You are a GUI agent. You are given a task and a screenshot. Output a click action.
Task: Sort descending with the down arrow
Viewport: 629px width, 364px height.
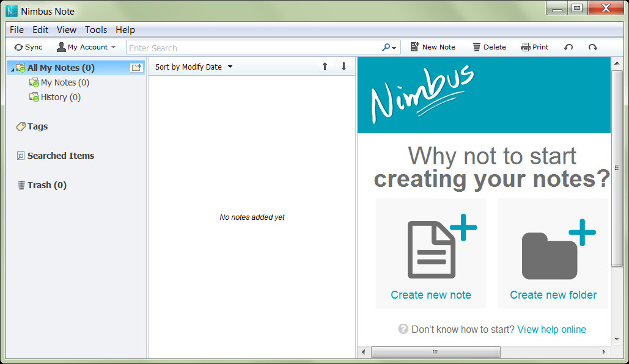coord(344,67)
